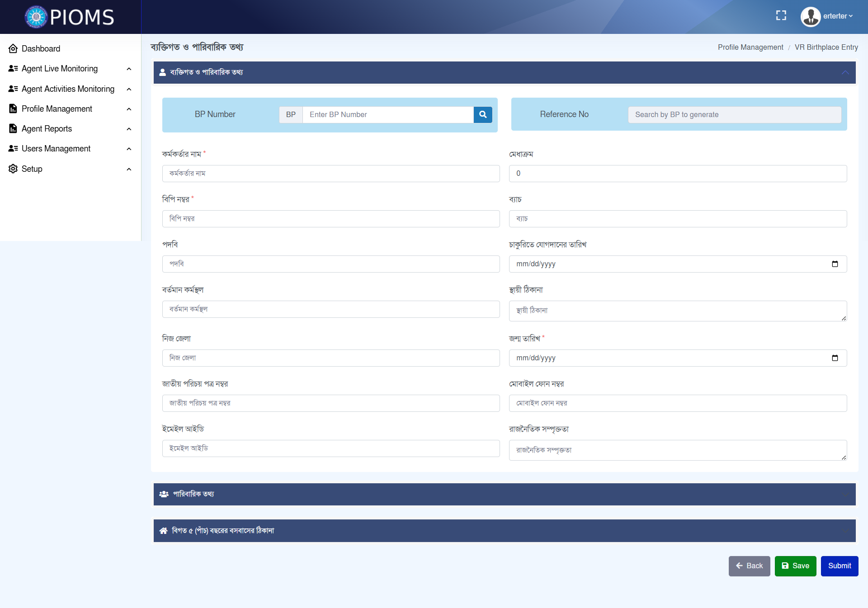Viewport: 868px width, 608px height.
Task: Open calendar picker for জন্ম তারিখ
Action: click(835, 358)
